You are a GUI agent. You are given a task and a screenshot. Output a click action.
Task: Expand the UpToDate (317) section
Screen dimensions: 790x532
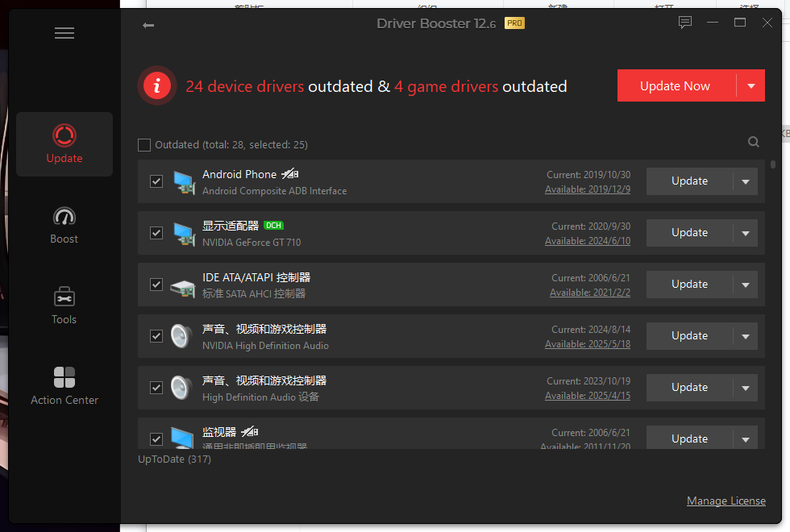click(174, 459)
